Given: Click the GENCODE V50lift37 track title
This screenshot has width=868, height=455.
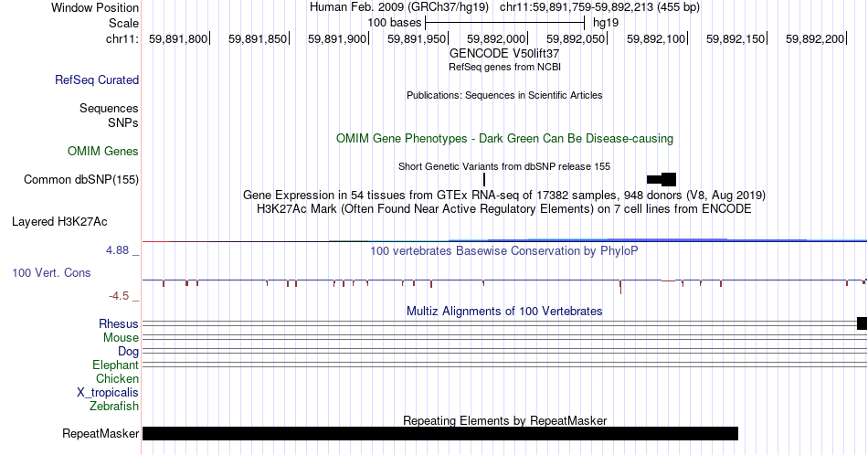Looking at the screenshot, I should (x=504, y=54).
